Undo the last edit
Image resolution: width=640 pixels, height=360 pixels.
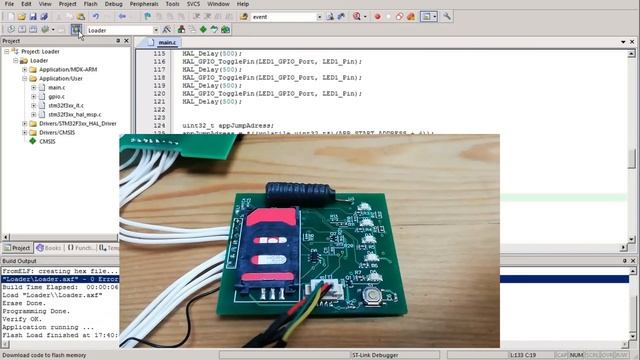point(96,17)
